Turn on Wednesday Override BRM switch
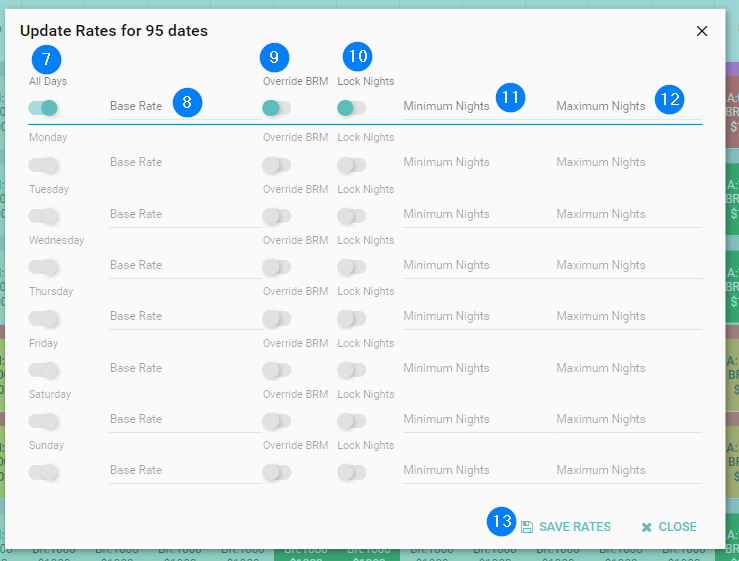 point(276,267)
